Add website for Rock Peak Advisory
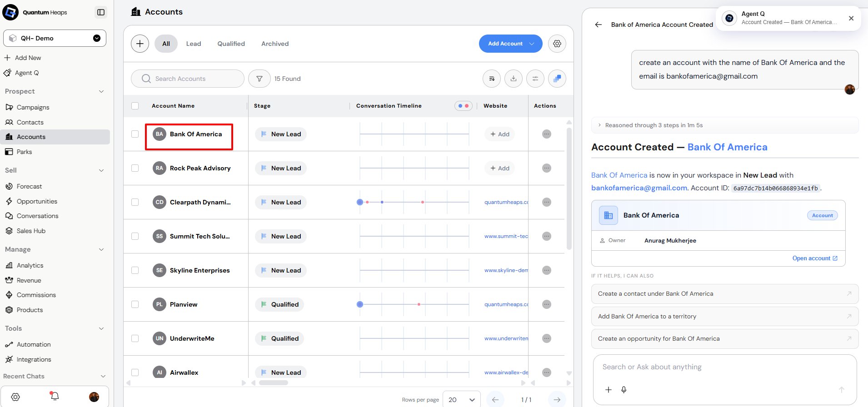This screenshot has width=868, height=407. pyautogui.click(x=499, y=168)
